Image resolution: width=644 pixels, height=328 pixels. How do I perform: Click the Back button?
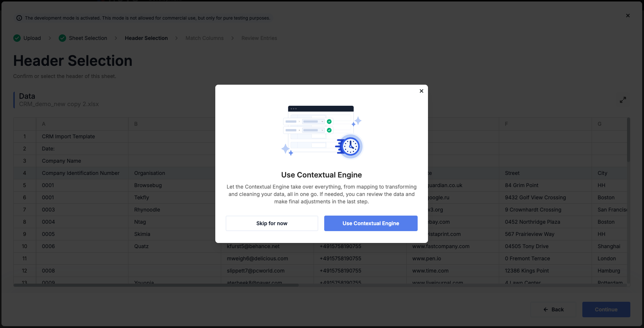[x=554, y=310]
